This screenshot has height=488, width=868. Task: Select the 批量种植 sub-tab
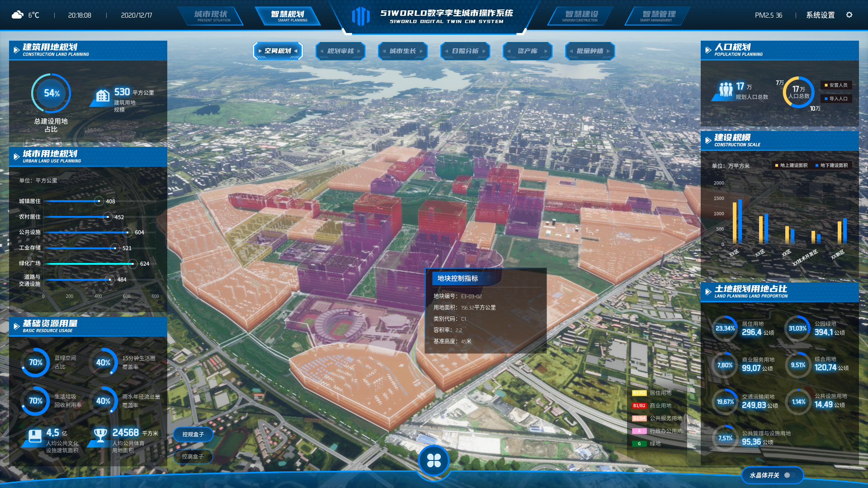[x=590, y=51]
